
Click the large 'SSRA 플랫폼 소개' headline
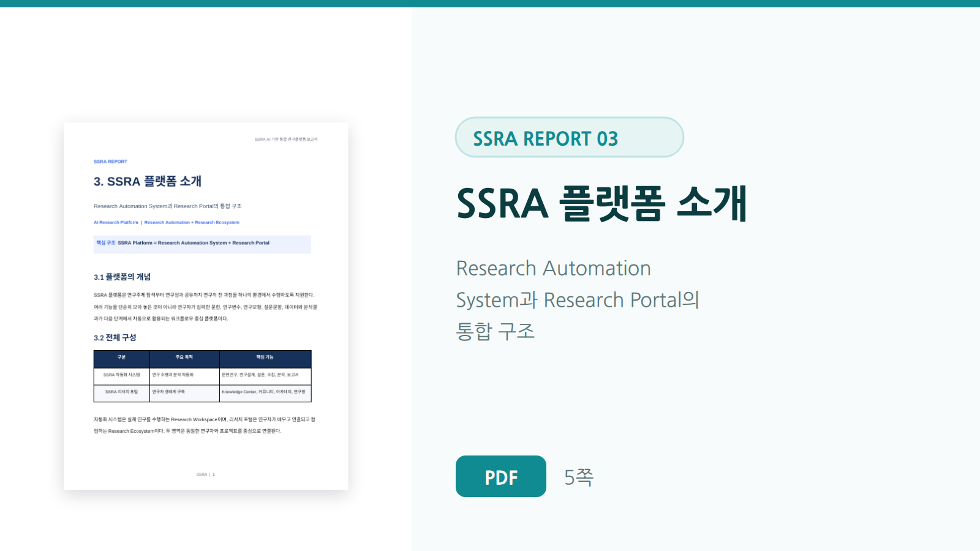(601, 203)
